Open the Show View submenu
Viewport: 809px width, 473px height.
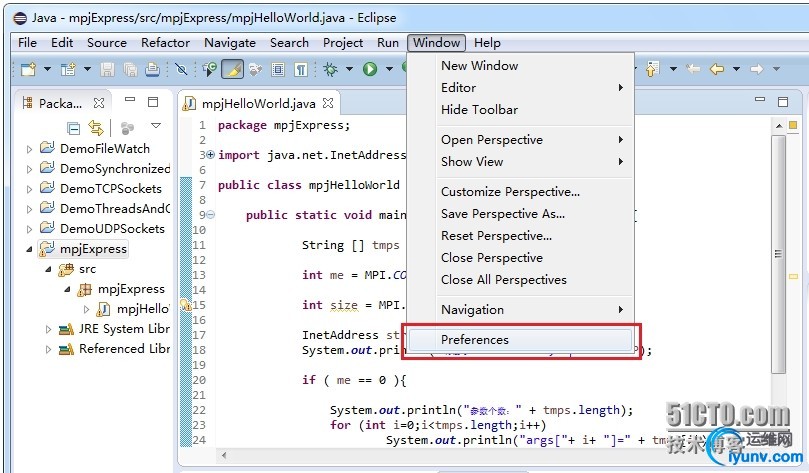click(520, 162)
